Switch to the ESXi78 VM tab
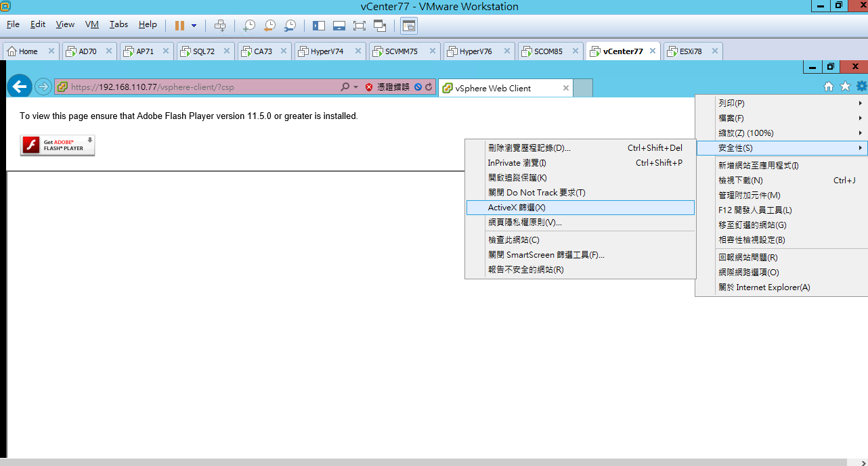 tap(693, 51)
